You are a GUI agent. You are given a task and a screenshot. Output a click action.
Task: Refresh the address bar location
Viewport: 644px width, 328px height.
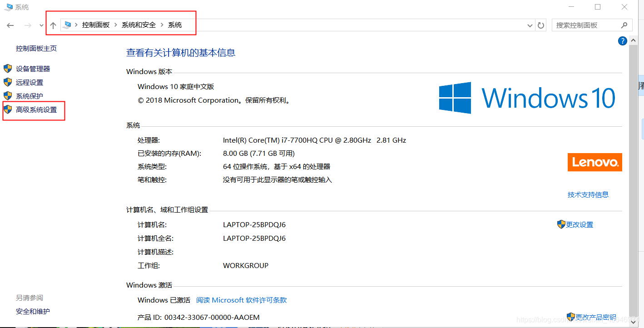[x=540, y=25]
